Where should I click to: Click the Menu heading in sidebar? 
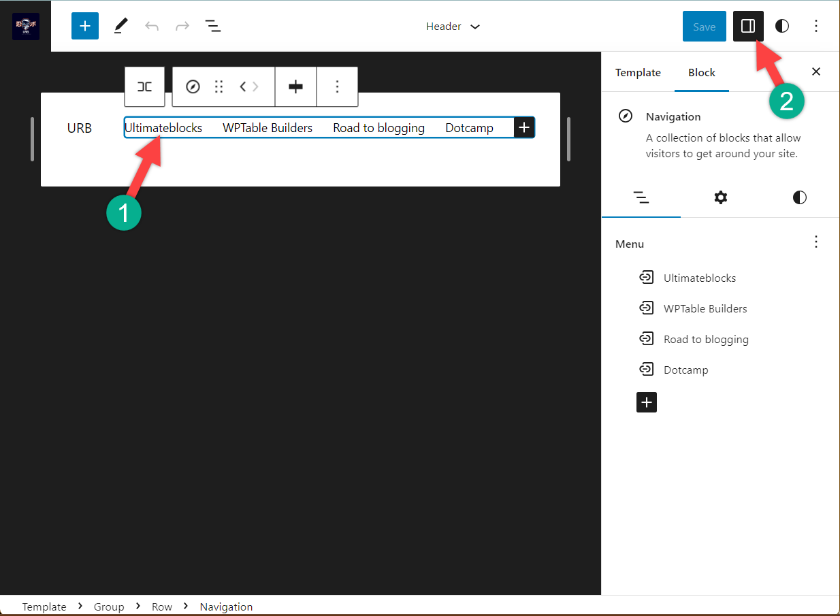point(630,244)
